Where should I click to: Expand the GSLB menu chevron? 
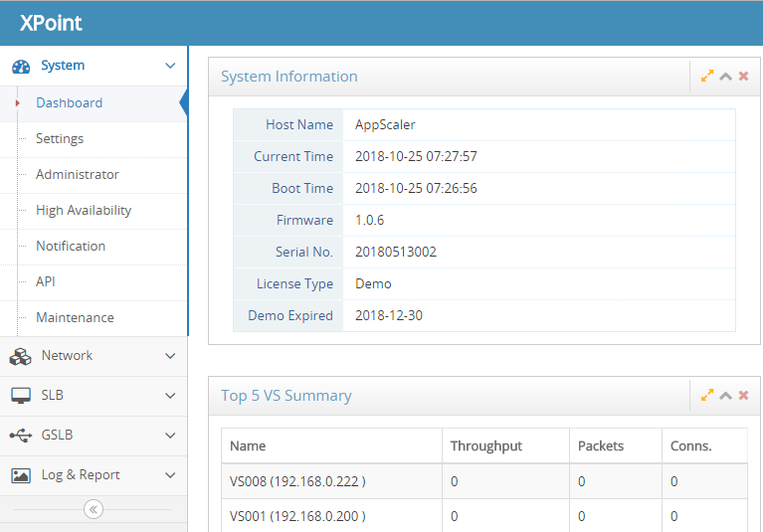(x=170, y=436)
